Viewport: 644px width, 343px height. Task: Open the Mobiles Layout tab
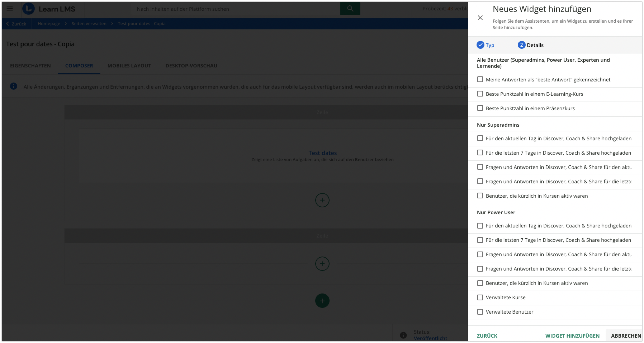(129, 65)
